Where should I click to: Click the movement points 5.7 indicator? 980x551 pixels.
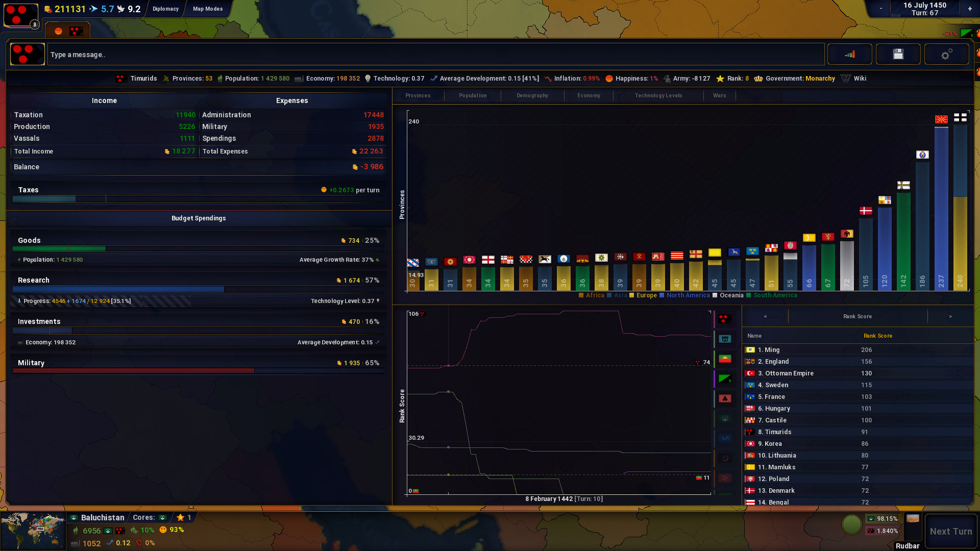pos(102,9)
